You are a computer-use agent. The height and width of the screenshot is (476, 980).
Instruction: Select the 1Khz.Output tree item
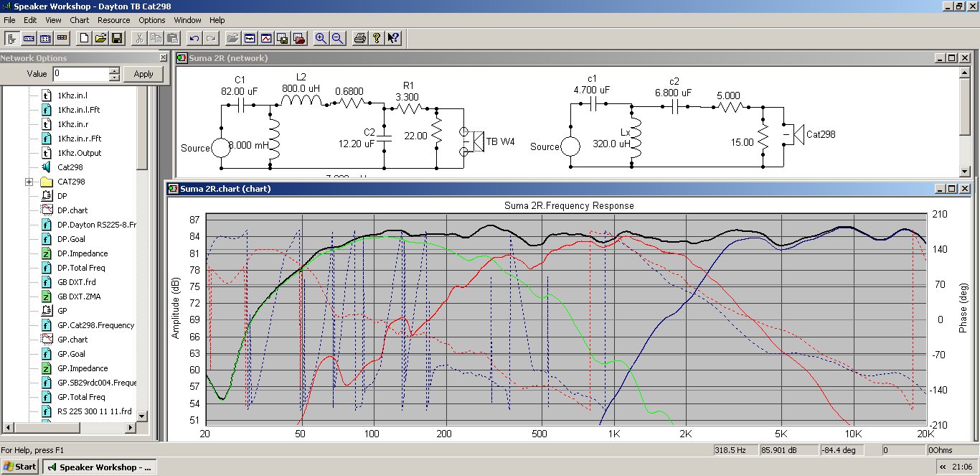pos(80,153)
